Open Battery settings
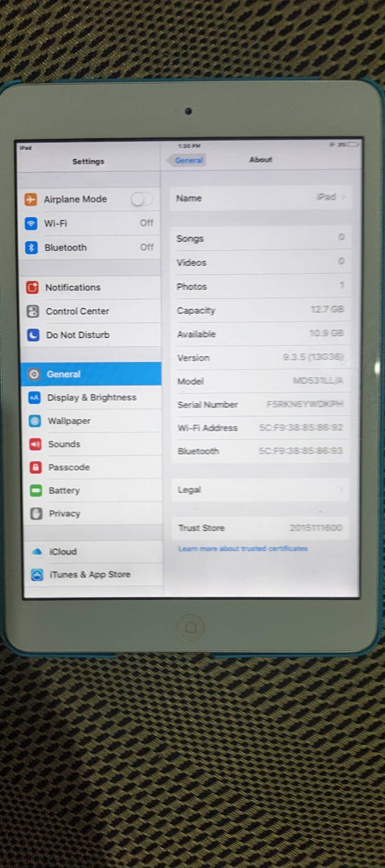This screenshot has width=385, height=868. 92,490
